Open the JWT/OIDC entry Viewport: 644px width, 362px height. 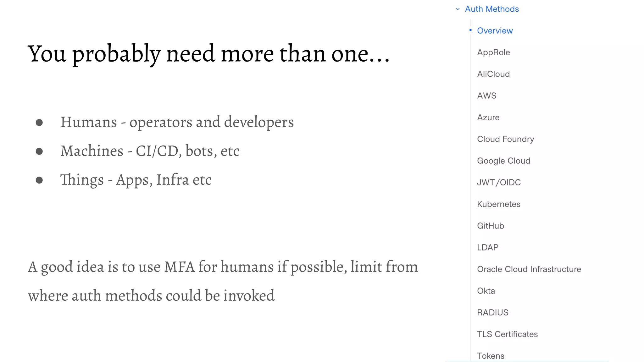click(x=499, y=183)
